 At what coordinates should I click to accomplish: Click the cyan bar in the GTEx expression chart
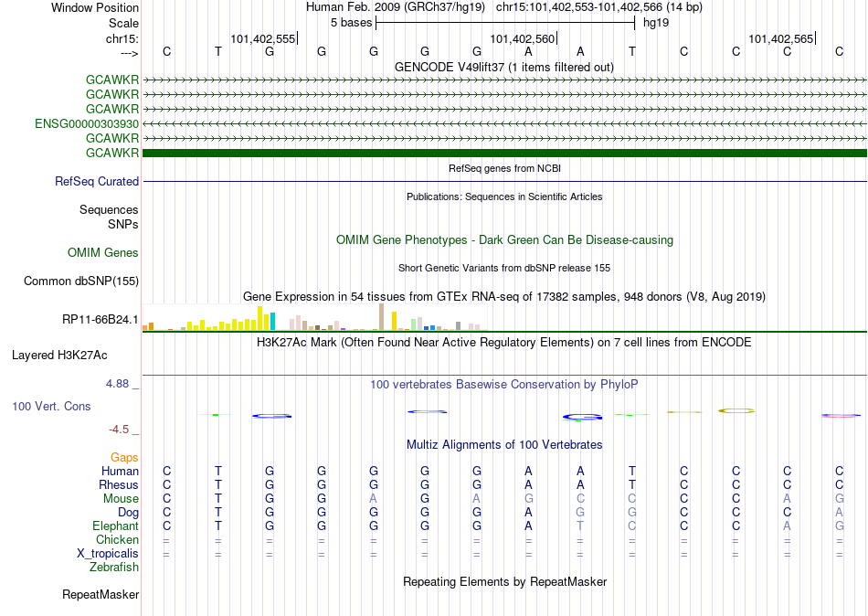(272, 322)
